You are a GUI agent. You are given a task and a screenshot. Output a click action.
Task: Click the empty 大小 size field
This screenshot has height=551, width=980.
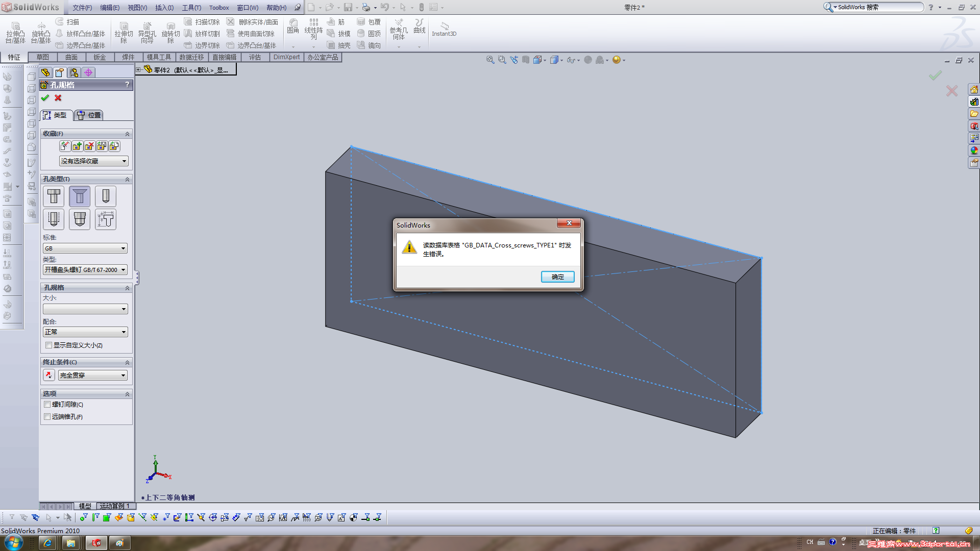[x=85, y=309]
